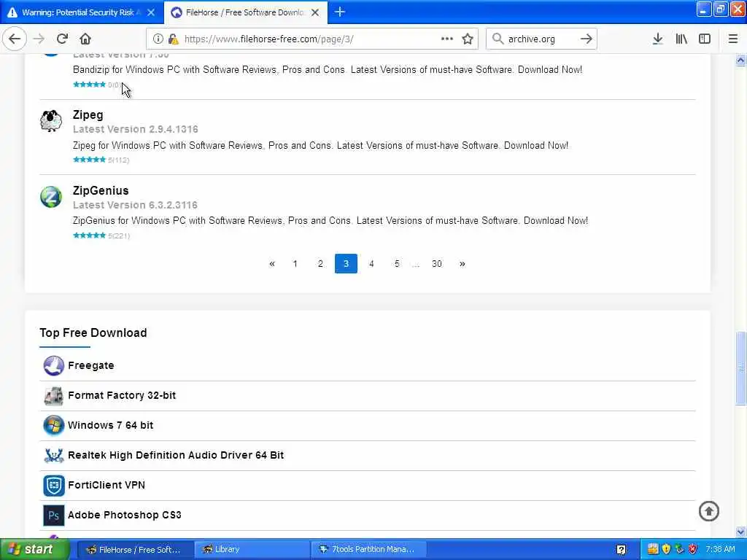This screenshot has width=747, height=560.
Task: Show site information icon in address bar
Action: (x=158, y=39)
